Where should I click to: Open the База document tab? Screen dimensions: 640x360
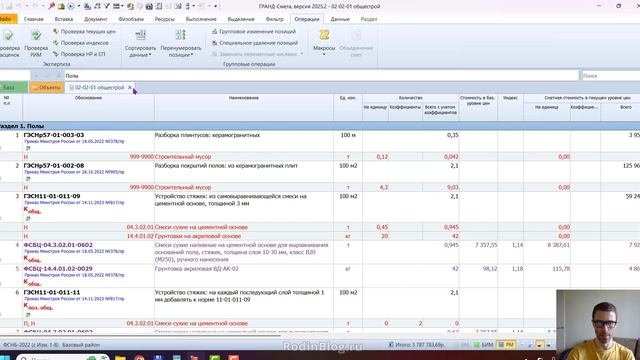point(13,87)
